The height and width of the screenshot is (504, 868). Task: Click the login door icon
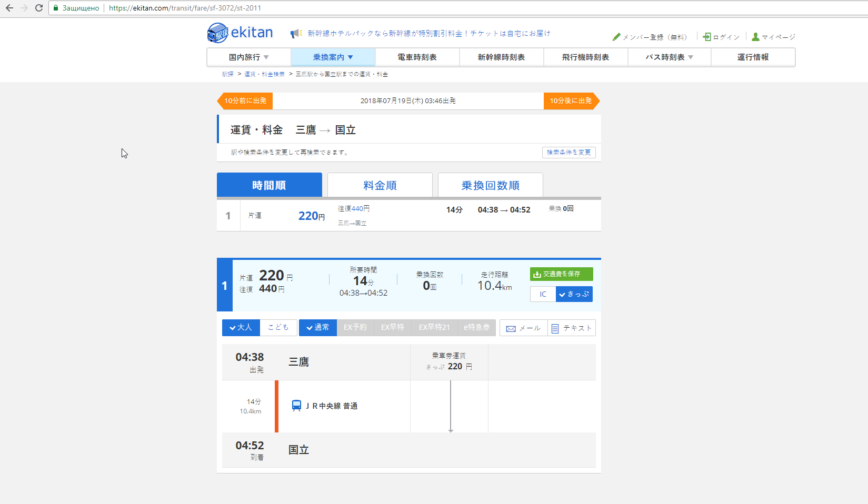pyautogui.click(x=707, y=37)
